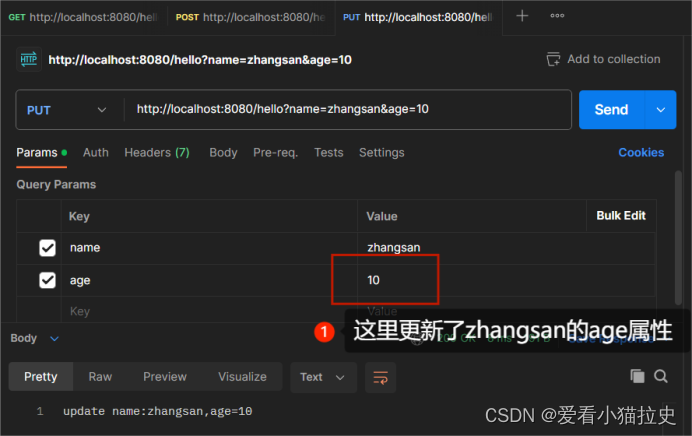692x436 pixels.
Task: Open the Text format dropdown
Action: coord(323,377)
